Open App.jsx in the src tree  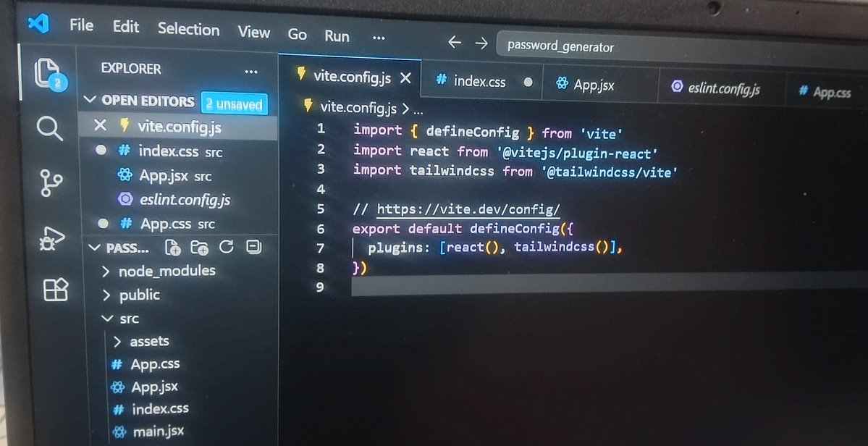click(x=154, y=387)
